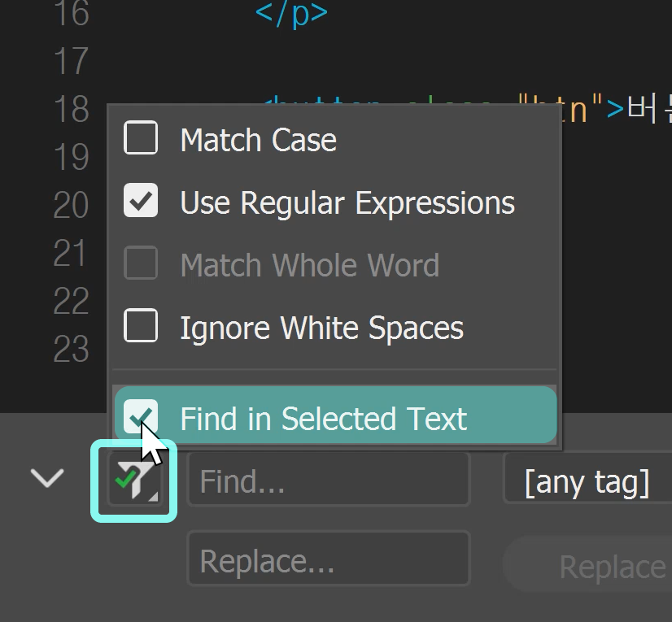
Task: Click line number 22 in the gutter
Action: (x=71, y=302)
